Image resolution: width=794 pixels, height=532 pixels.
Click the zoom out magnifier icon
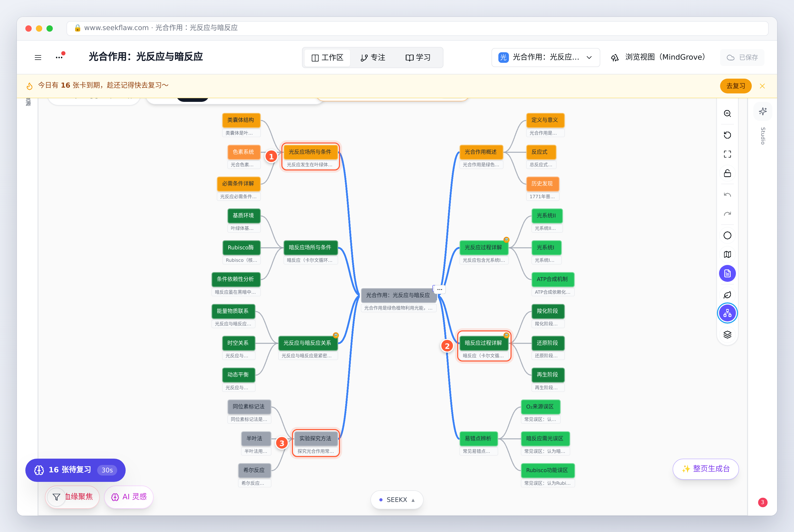[727, 113]
